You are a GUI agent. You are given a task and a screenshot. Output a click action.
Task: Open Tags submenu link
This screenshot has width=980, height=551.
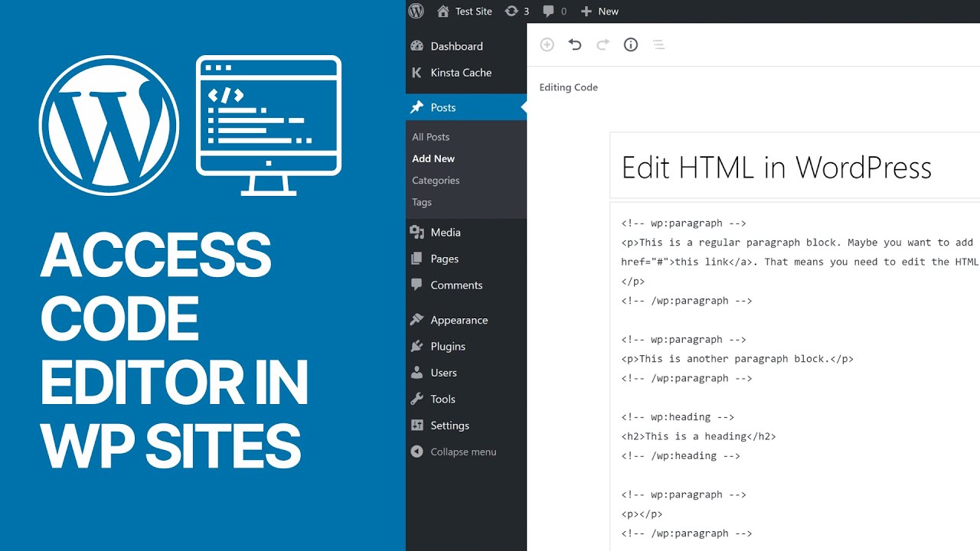point(422,202)
